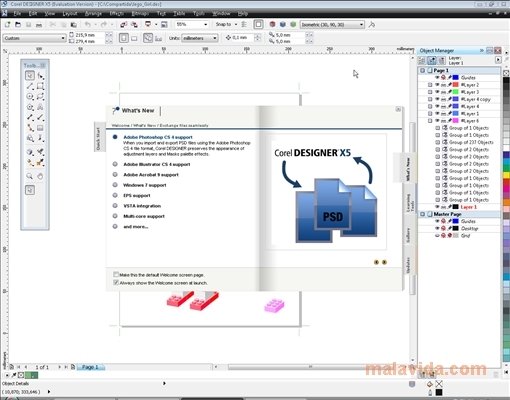Toggle eye visibility for #Layer 3

tap(437, 92)
